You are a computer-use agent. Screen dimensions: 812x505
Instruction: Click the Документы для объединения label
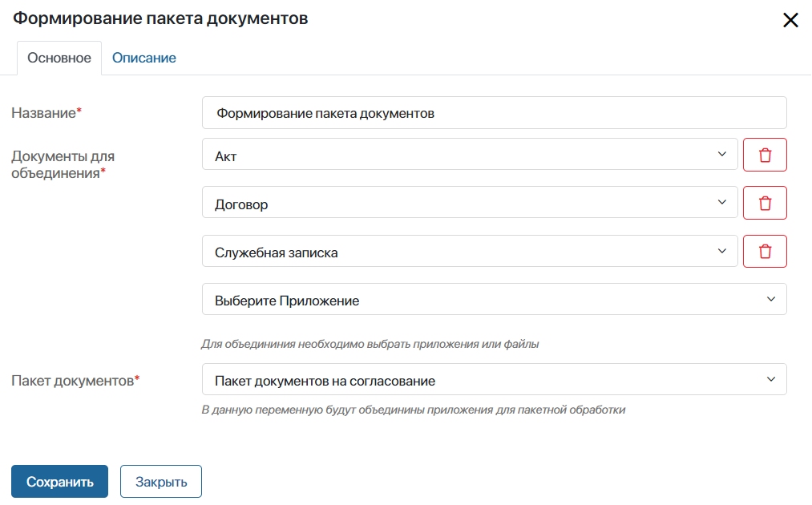(x=63, y=164)
